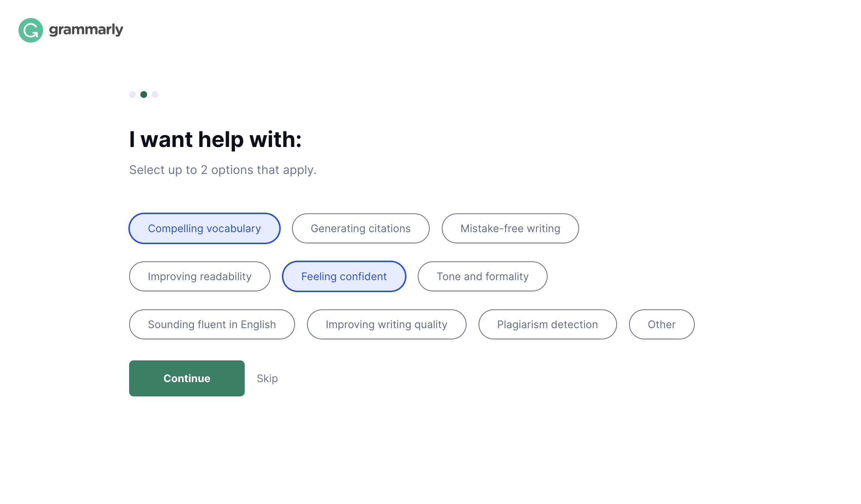Click the green Grammarly G logo icon
The height and width of the screenshot is (504, 861).
point(31,30)
